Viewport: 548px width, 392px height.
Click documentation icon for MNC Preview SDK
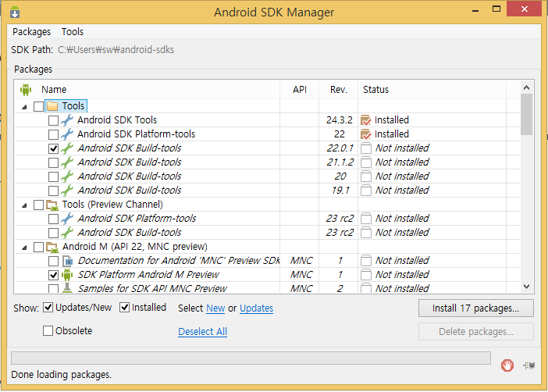coord(67,261)
